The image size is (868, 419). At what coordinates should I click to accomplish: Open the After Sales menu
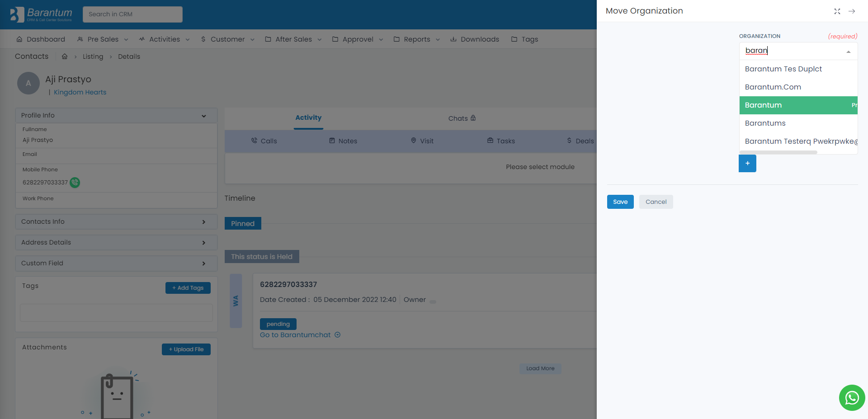[293, 39]
